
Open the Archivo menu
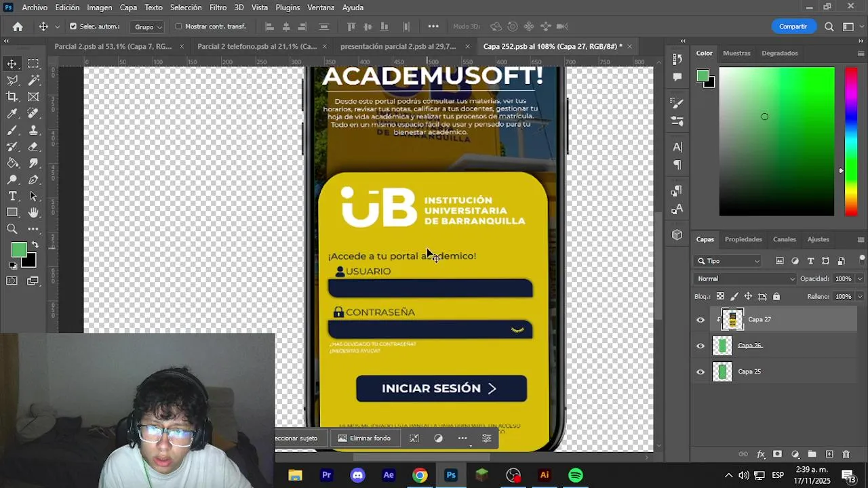[x=35, y=7]
